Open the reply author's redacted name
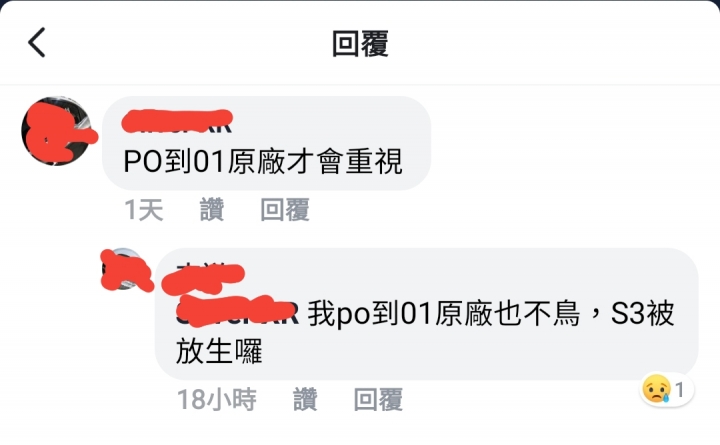This screenshot has height=445, width=720. click(x=203, y=276)
